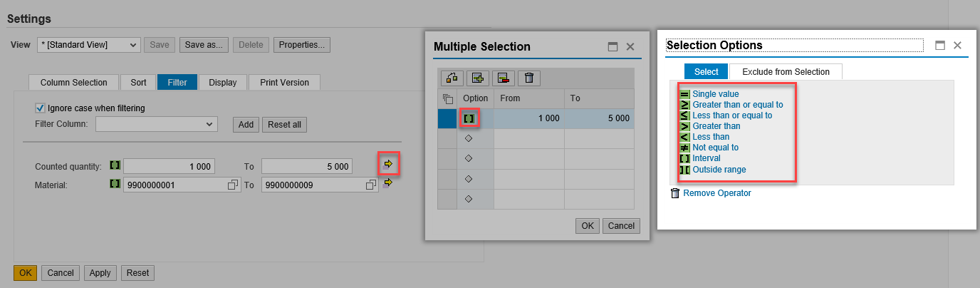This screenshot has width=980, height=288.
Task: Open the View dropdown Standard View
Action: click(89, 45)
